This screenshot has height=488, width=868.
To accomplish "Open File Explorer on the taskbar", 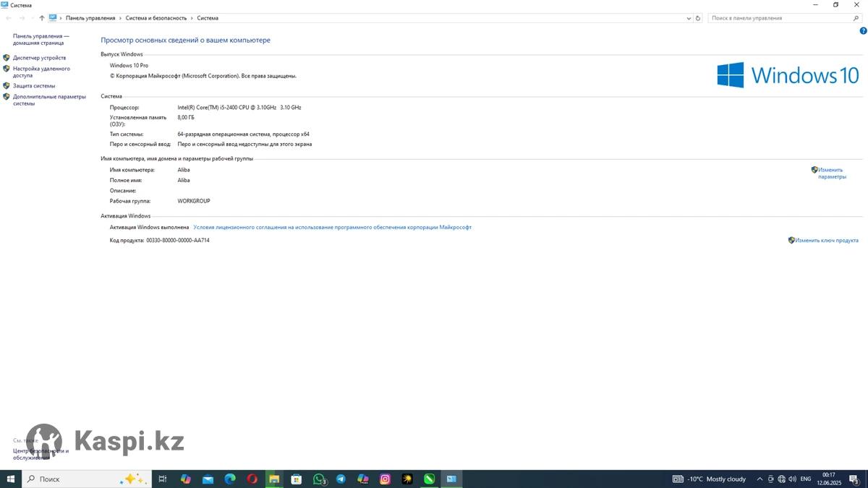I will pos(274,479).
